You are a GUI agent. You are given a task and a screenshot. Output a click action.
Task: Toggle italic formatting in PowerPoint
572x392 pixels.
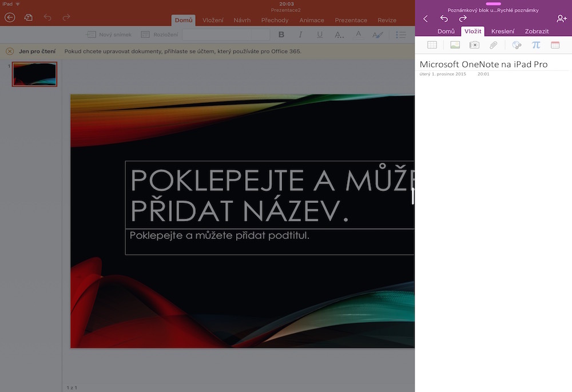click(300, 34)
